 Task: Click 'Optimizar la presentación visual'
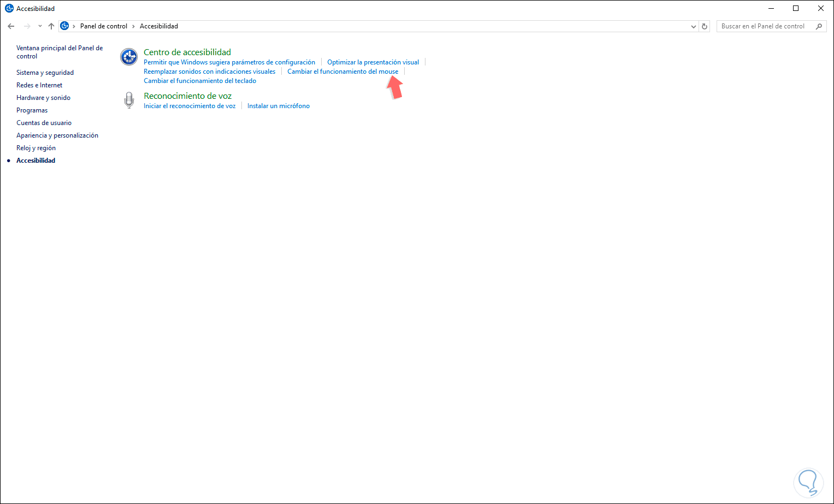pyautogui.click(x=373, y=62)
